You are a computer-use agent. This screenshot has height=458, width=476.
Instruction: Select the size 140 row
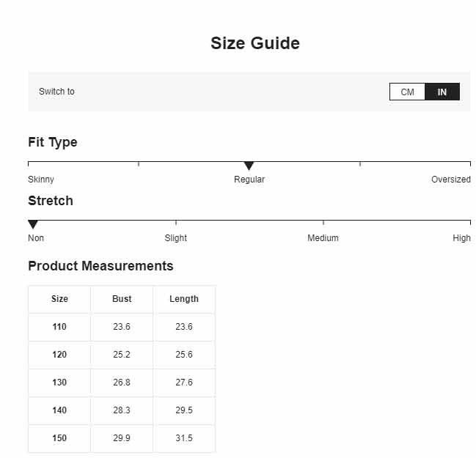point(59,410)
